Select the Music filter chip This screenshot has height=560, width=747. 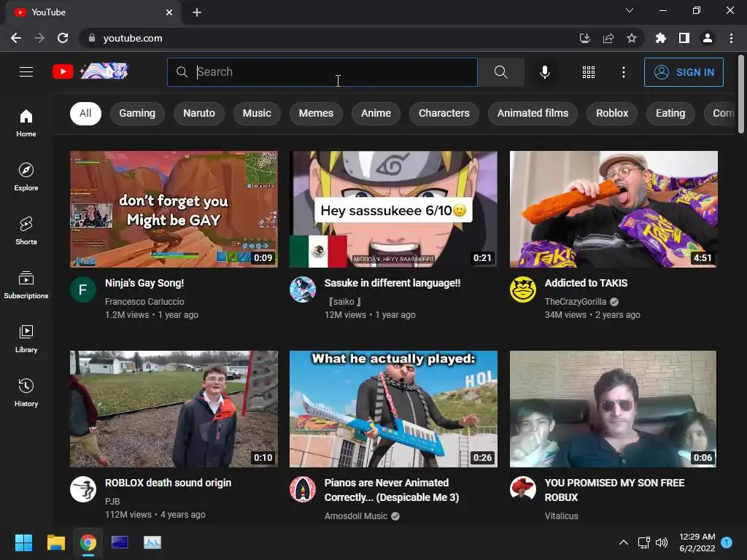point(257,113)
